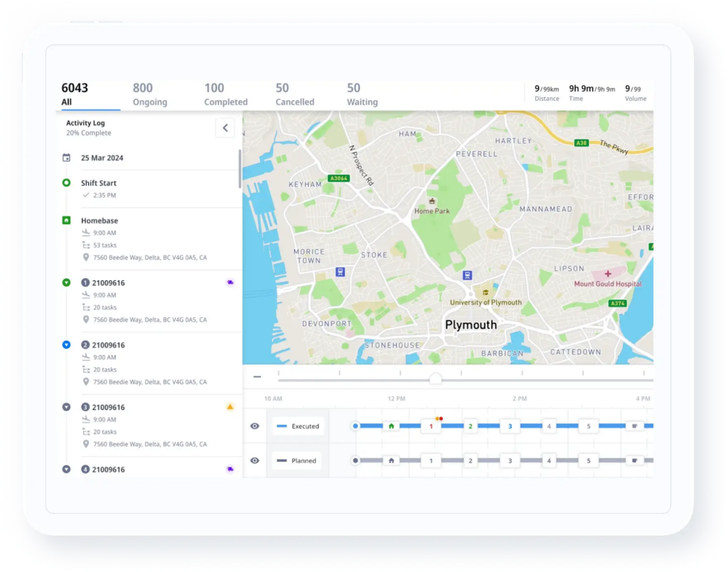Select the home marker on the Executed timeline
This screenshot has height=572, width=728.
click(391, 425)
